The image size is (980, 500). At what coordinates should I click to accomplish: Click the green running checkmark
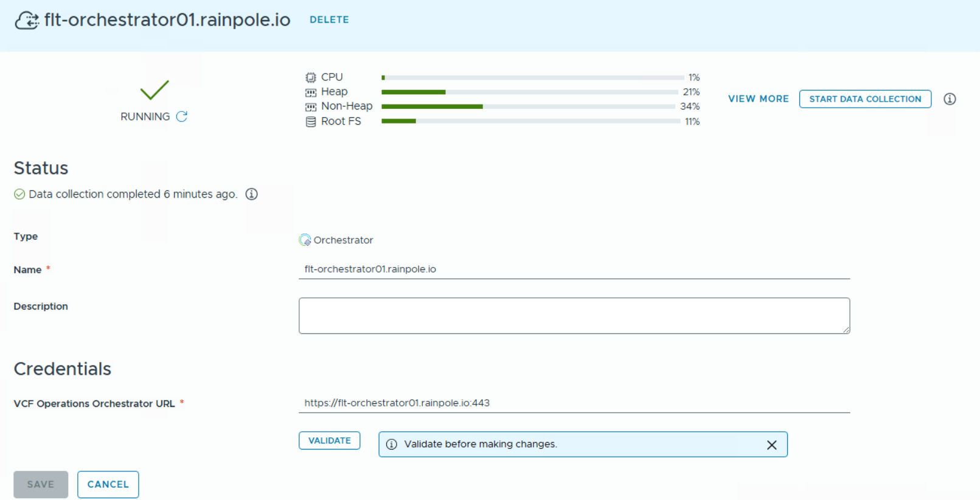[x=155, y=90]
